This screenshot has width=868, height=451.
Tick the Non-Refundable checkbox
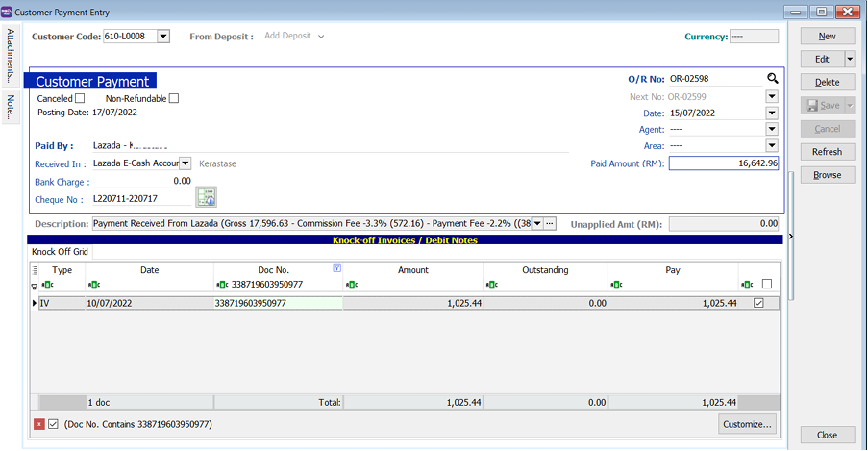(174, 98)
